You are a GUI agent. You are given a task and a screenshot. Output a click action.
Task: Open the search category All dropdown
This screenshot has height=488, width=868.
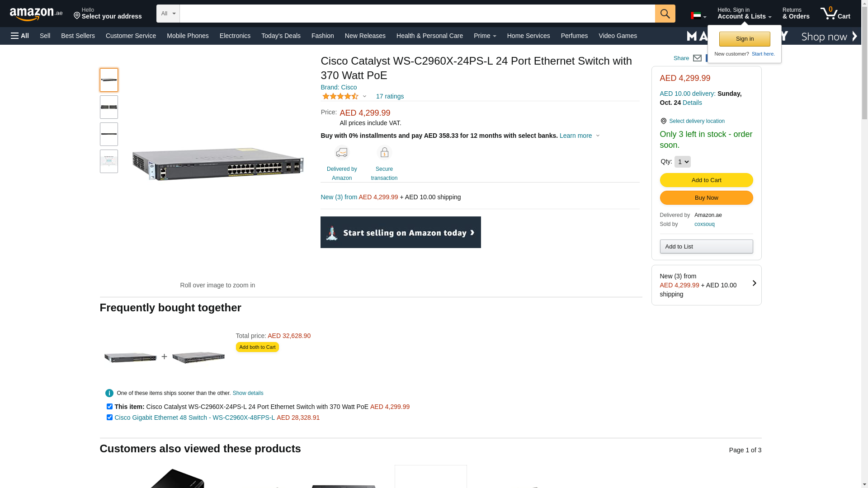tap(168, 14)
